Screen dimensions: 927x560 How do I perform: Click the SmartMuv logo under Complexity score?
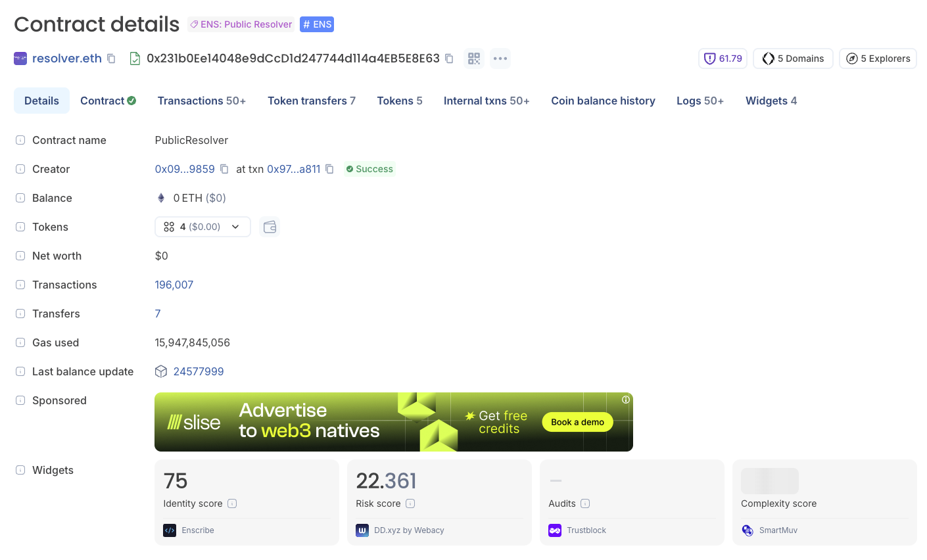pyautogui.click(x=748, y=530)
